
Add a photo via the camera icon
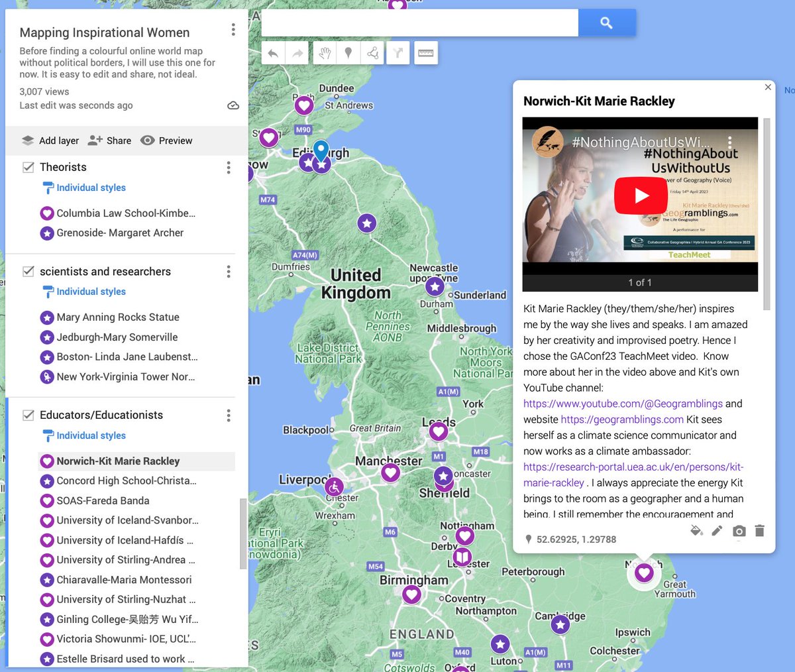[738, 531]
